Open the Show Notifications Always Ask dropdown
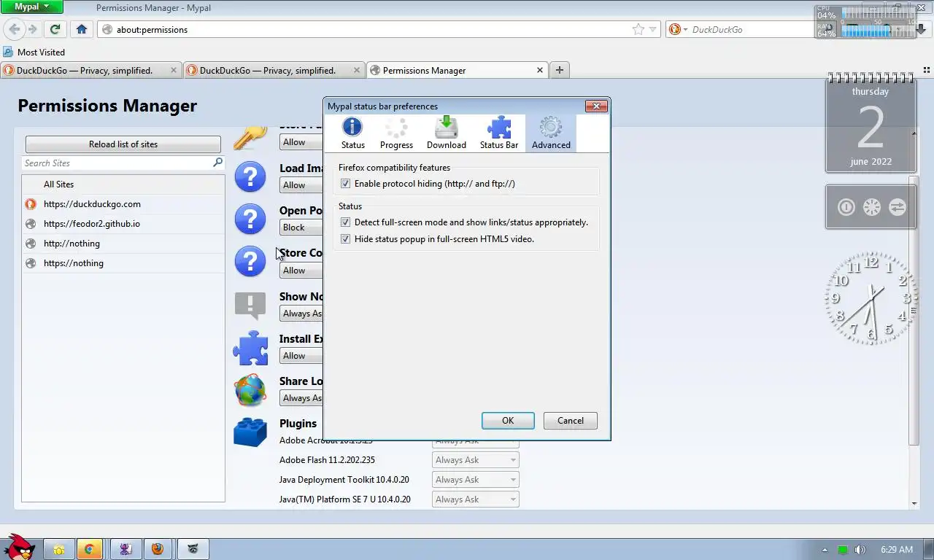 click(301, 314)
